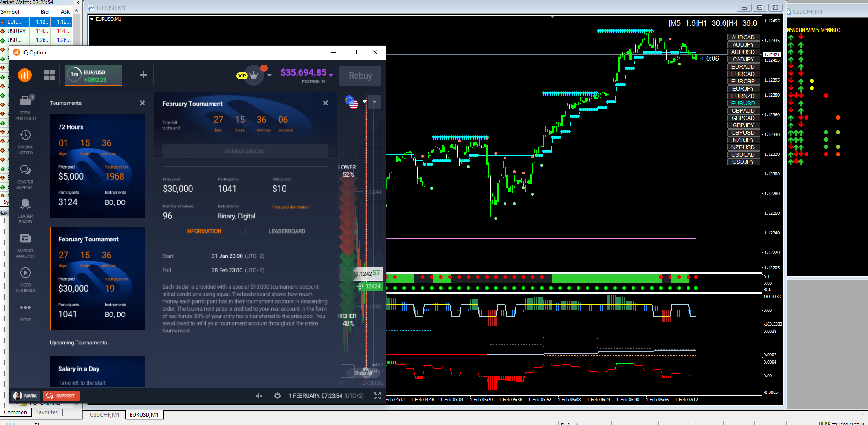The image size is (868, 425).
Task: Open the Common tab in Navigator
Action: pyautogui.click(x=16, y=412)
